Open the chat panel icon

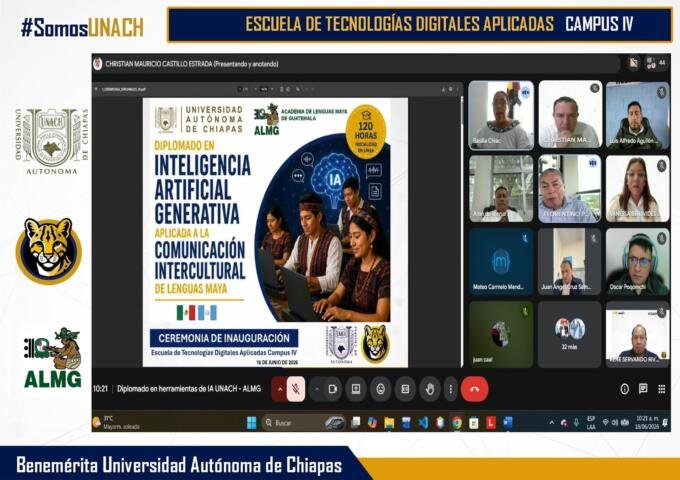click(643, 389)
